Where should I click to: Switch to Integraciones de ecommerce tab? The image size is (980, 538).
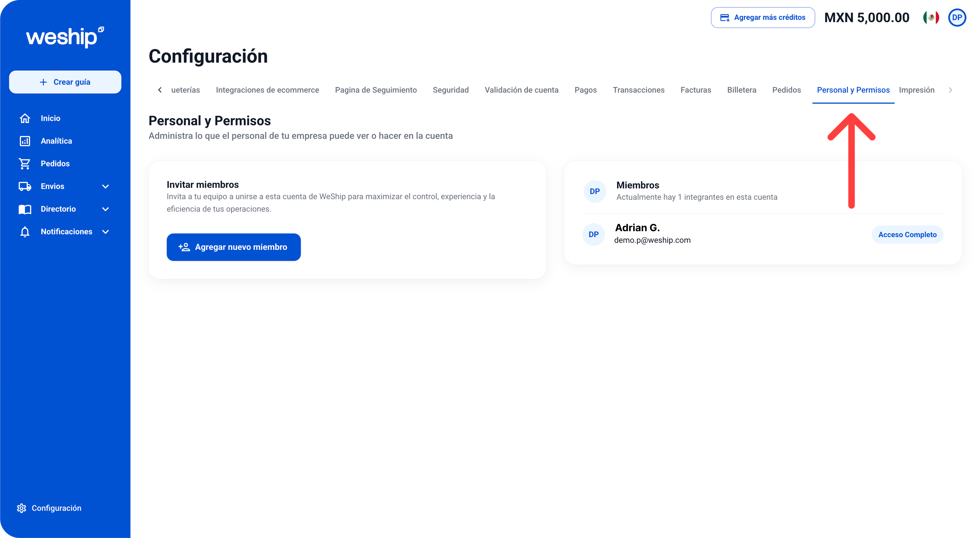tap(267, 90)
